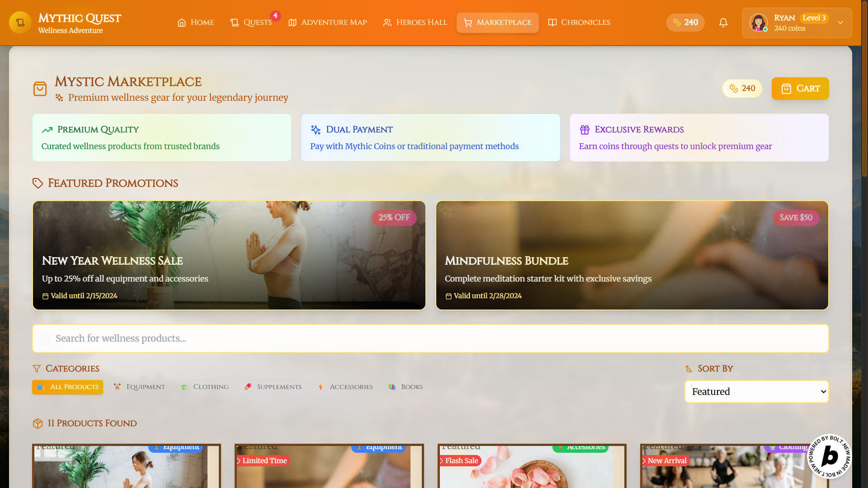Click the wellness products search field

point(430,338)
